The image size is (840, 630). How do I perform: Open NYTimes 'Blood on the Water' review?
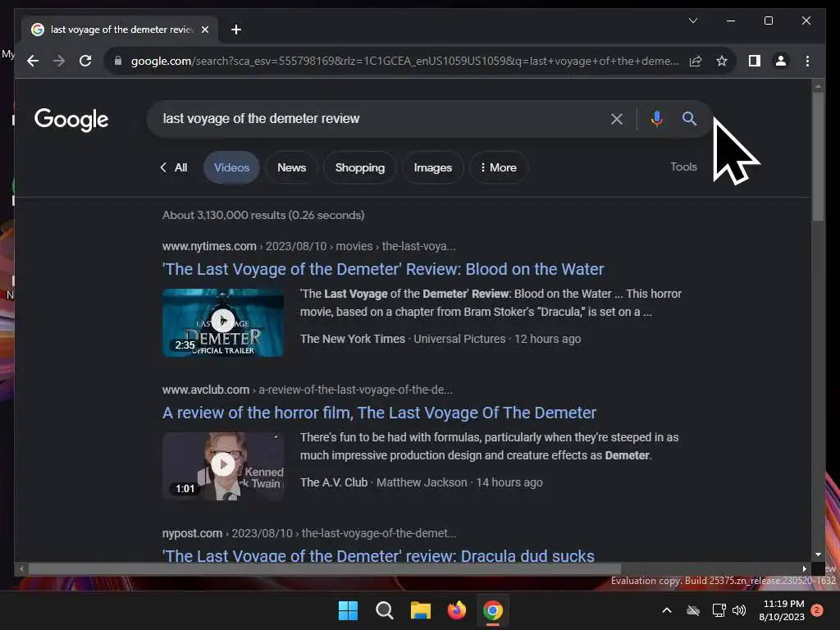(383, 269)
